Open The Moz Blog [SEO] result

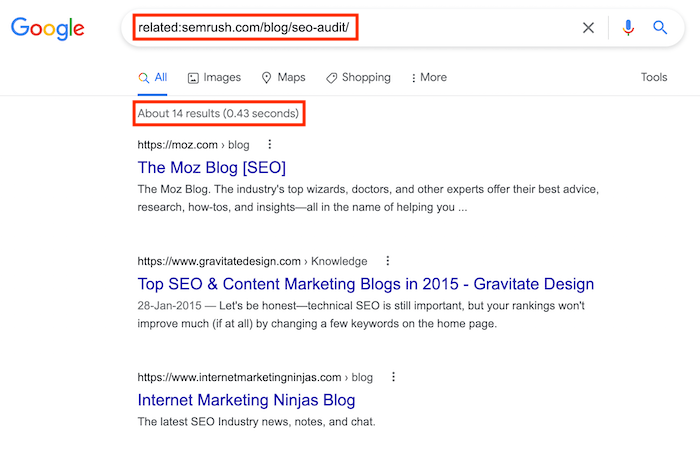pyautogui.click(x=212, y=167)
